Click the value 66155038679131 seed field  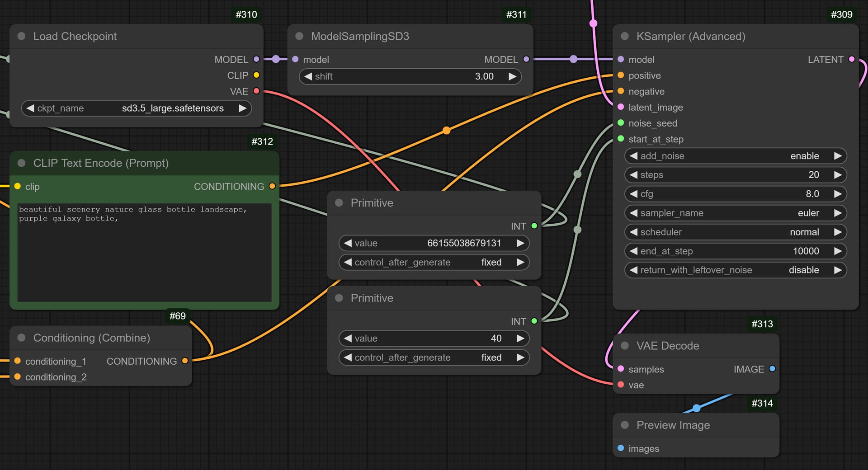pyautogui.click(x=434, y=243)
